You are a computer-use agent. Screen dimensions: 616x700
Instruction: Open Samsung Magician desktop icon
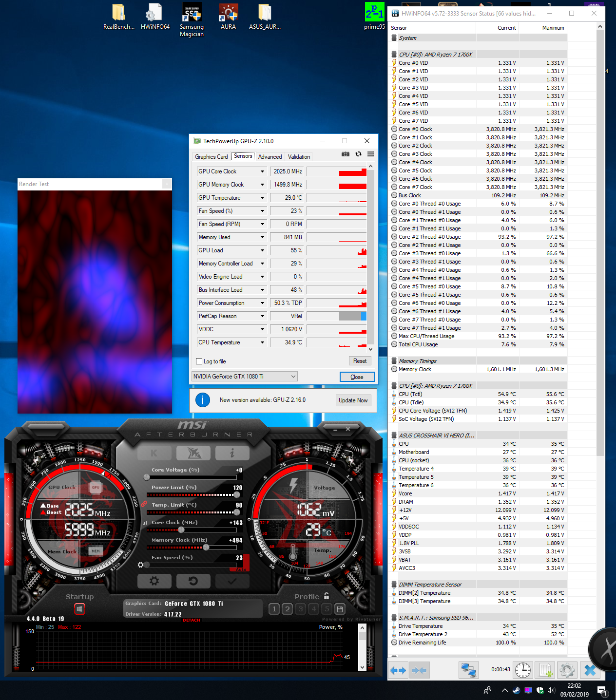click(192, 19)
